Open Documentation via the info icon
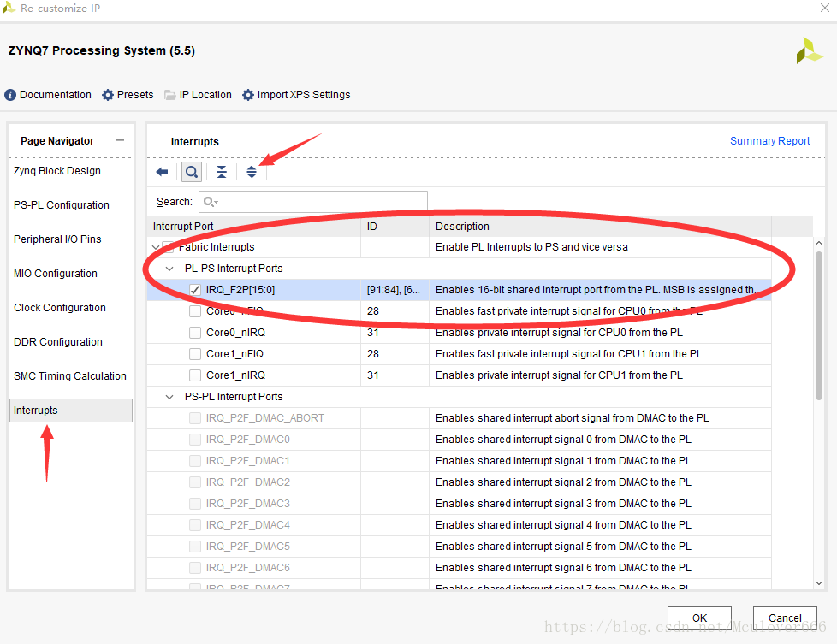Viewport: 837px width, 644px height. (11, 95)
